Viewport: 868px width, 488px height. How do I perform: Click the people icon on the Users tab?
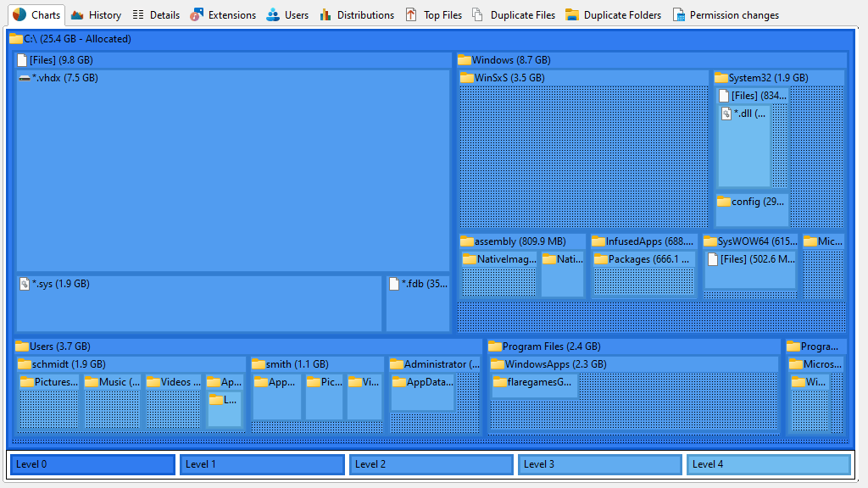click(x=273, y=14)
